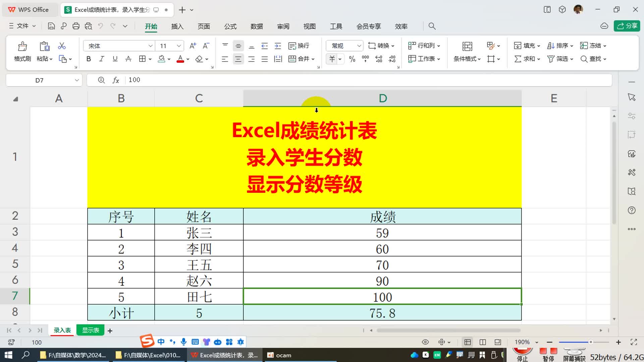The width and height of the screenshot is (644, 362).
Task: Click the Format Painter brush icon
Action: [x=22, y=46]
